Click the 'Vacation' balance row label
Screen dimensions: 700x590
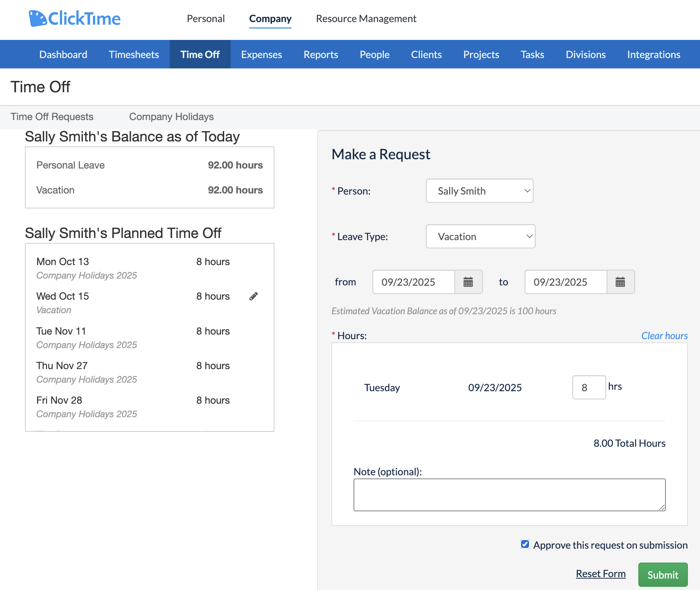coord(55,190)
